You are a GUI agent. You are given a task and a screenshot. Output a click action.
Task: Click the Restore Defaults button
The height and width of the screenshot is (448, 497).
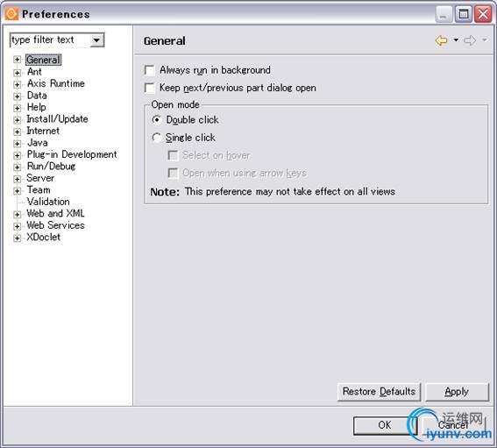click(x=379, y=392)
